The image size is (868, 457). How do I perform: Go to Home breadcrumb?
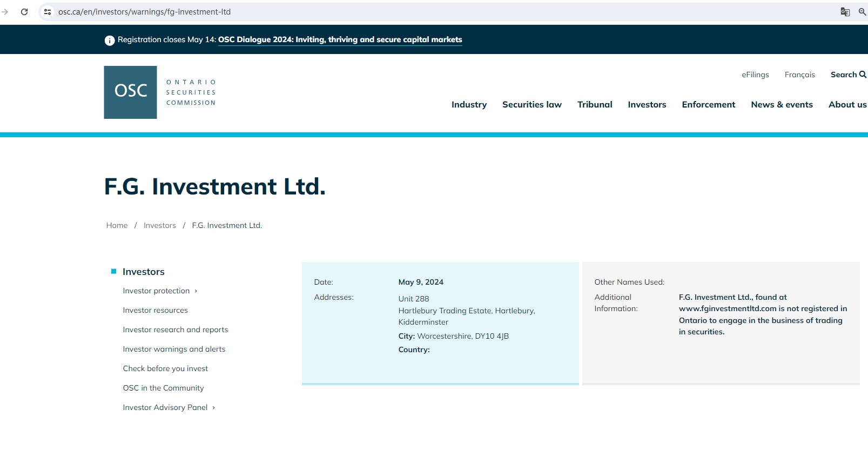(117, 225)
